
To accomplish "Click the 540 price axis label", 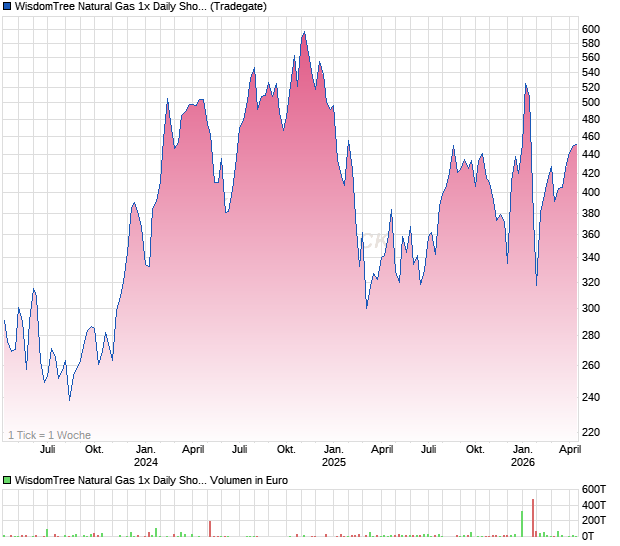I will [x=591, y=72].
